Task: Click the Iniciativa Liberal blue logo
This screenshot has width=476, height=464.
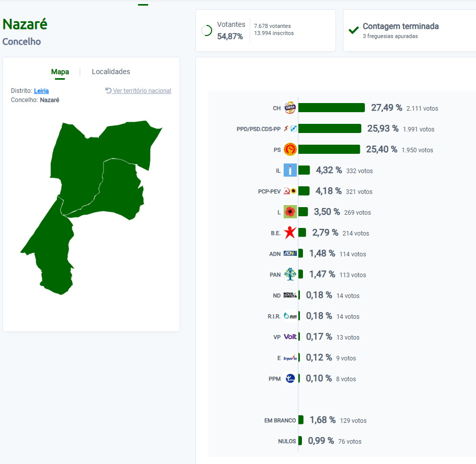Action: point(290,170)
